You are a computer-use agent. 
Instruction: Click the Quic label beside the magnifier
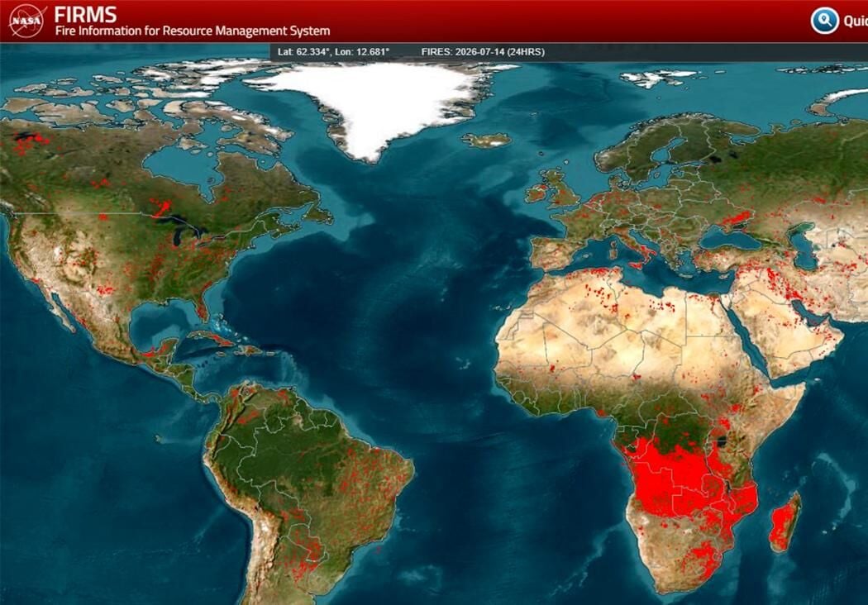point(856,21)
